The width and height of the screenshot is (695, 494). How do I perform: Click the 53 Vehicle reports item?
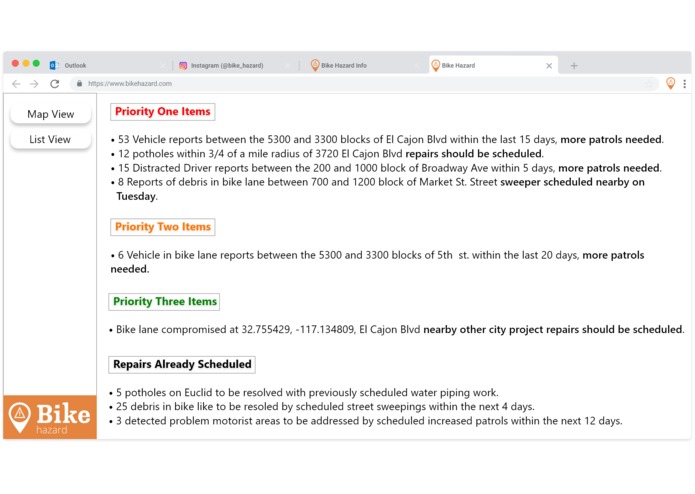[387, 140]
